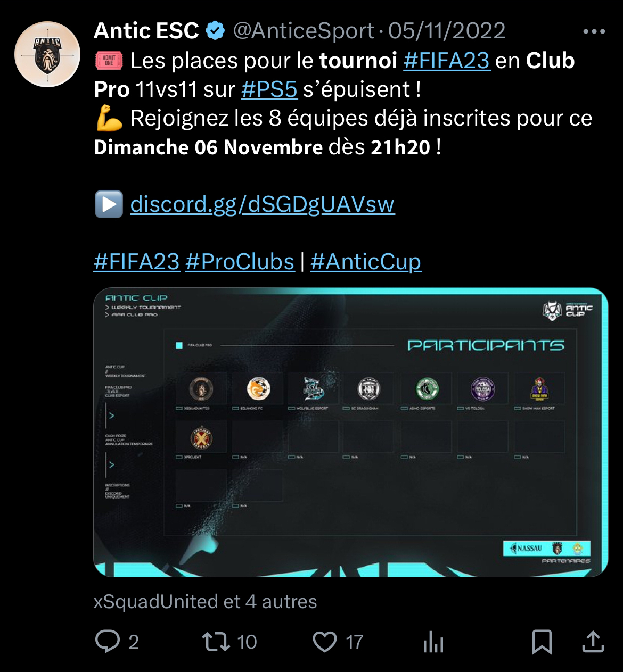Open the #FIFA23 hashtag in bottom row
The image size is (623, 672).
tap(137, 262)
